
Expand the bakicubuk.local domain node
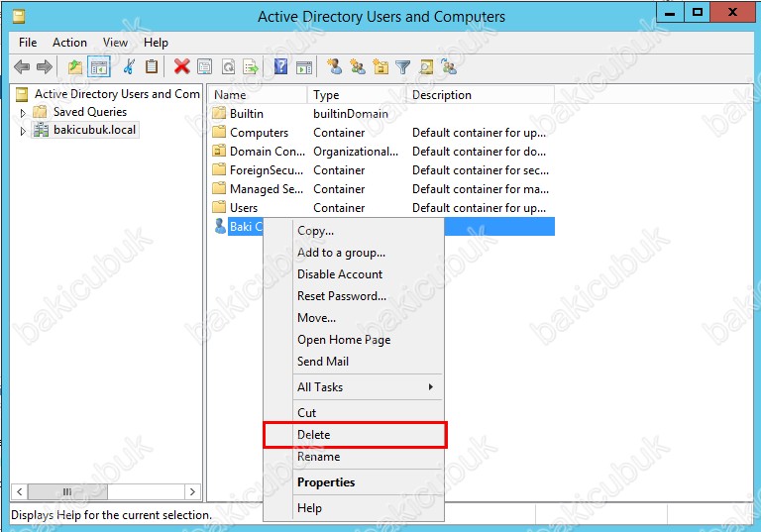tap(23, 131)
